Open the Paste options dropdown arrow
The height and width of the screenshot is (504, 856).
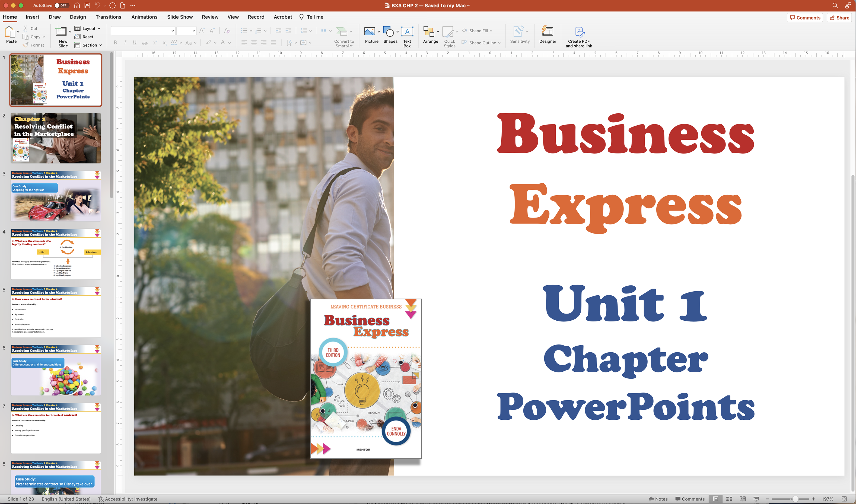tap(18, 32)
